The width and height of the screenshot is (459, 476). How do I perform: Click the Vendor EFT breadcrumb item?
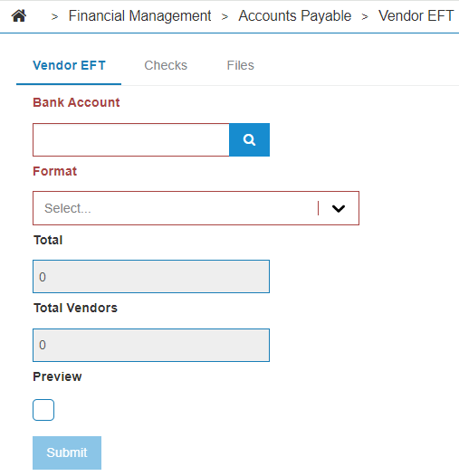pyautogui.click(x=416, y=15)
